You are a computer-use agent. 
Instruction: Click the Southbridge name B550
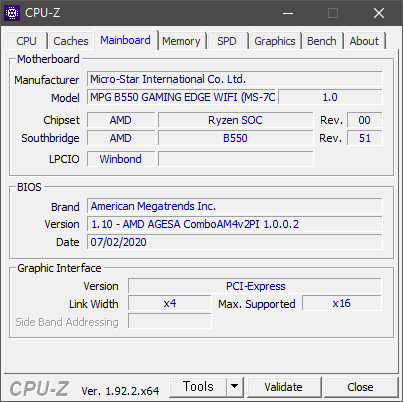click(235, 138)
